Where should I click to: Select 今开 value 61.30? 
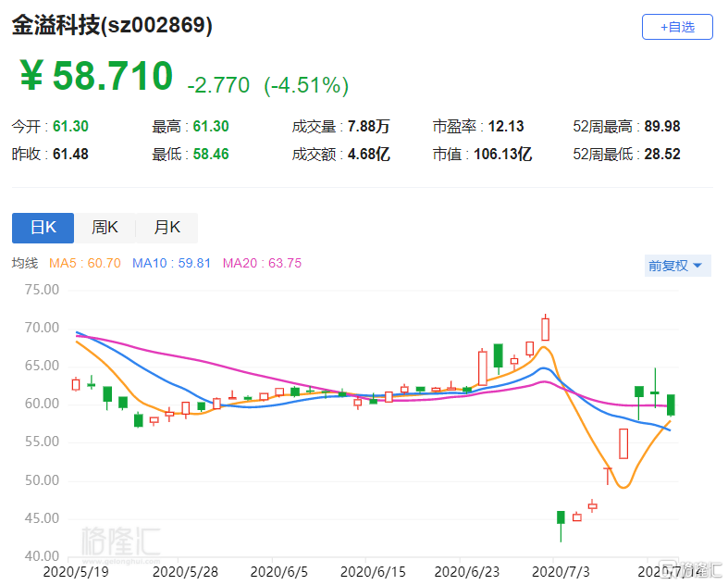tap(70, 127)
